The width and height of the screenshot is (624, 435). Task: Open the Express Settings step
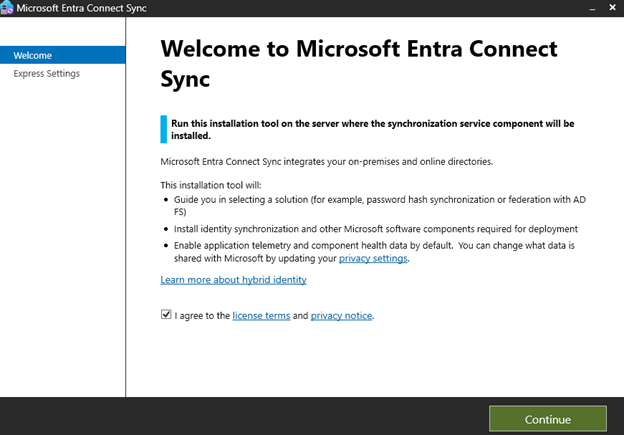[x=47, y=74]
